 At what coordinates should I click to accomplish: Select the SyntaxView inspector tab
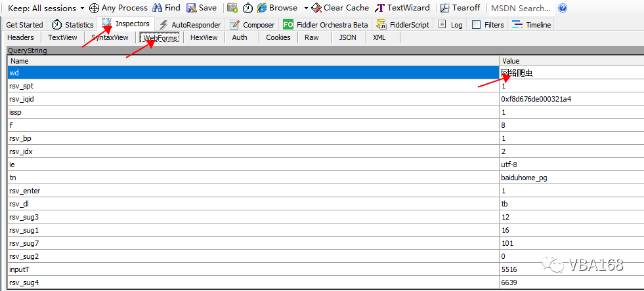110,37
